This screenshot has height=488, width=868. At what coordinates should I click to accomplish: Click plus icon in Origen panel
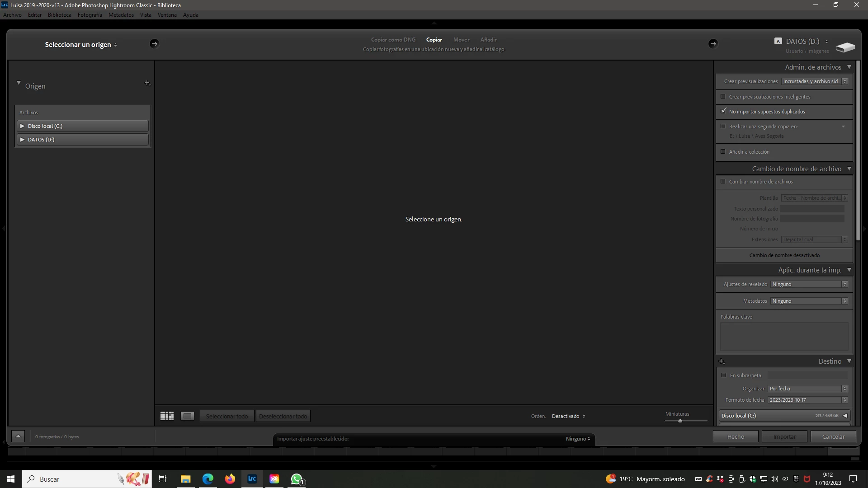pos(147,83)
